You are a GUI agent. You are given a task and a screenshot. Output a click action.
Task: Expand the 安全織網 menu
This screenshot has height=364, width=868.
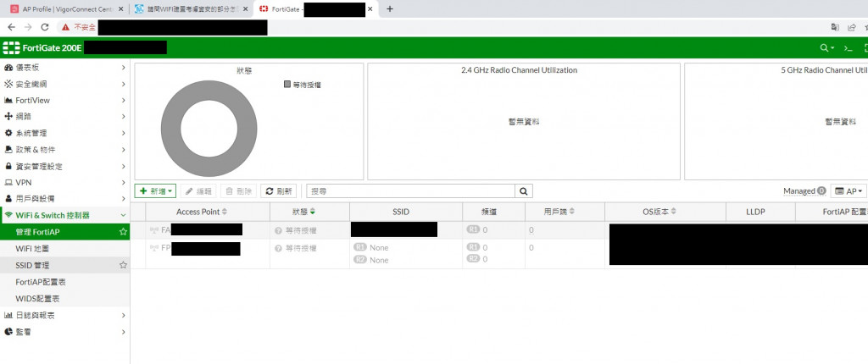(64, 84)
